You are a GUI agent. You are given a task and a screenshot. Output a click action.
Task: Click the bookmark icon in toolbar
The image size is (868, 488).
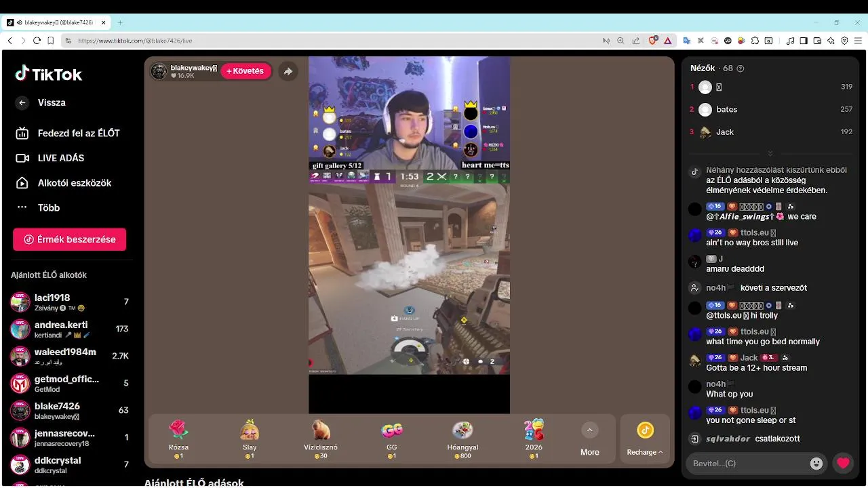(51, 41)
